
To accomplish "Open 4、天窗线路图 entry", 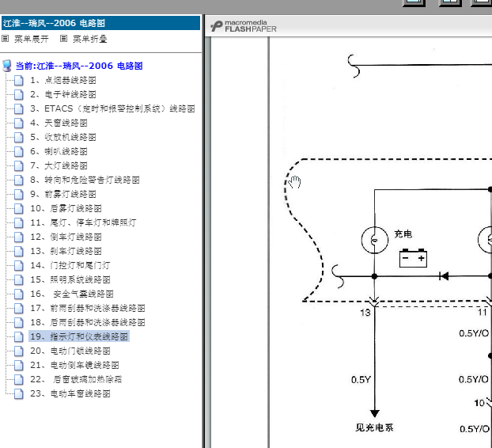I will coord(59,123).
